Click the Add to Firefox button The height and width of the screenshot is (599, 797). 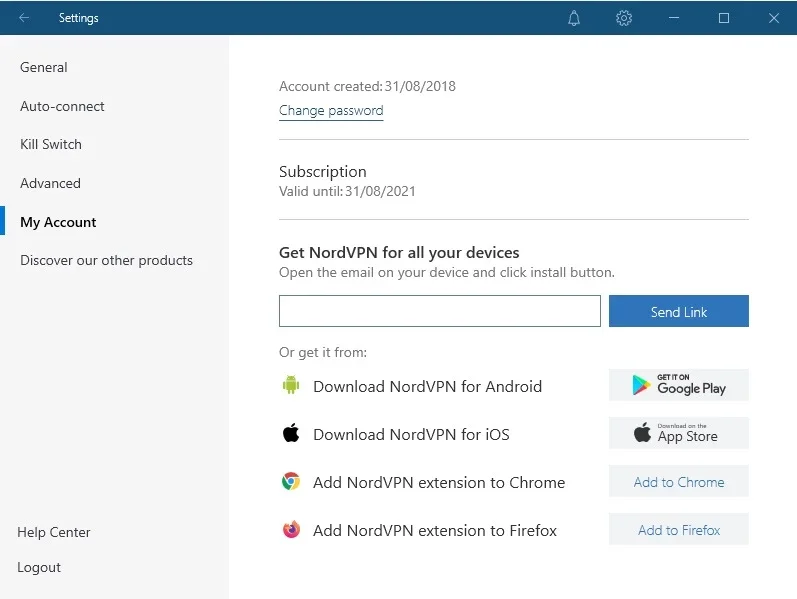pos(679,529)
